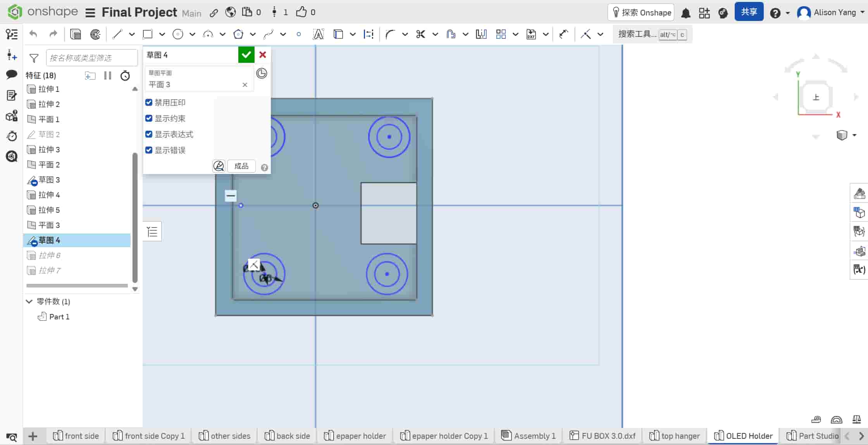The image size is (868, 445).
Task: Clear the 平面 3 sketch plane selection
Action: tap(245, 85)
